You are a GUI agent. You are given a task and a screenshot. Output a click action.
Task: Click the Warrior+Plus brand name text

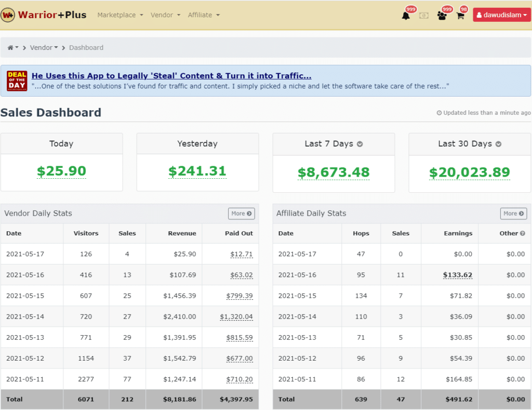click(x=52, y=15)
